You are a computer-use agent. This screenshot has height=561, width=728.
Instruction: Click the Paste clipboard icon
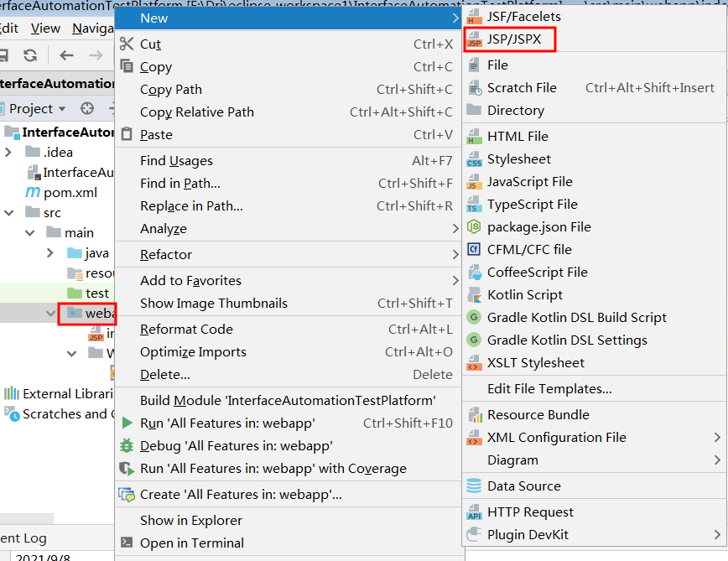point(127,134)
